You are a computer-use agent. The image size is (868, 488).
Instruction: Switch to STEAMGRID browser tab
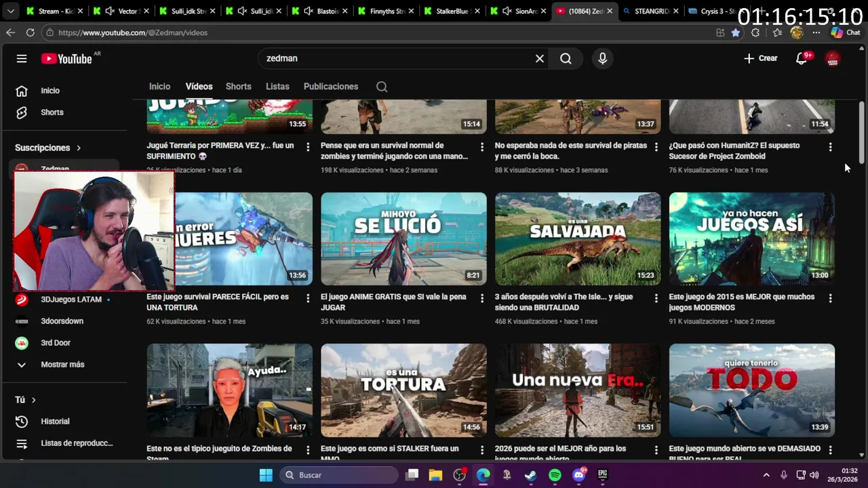click(651, 12)
